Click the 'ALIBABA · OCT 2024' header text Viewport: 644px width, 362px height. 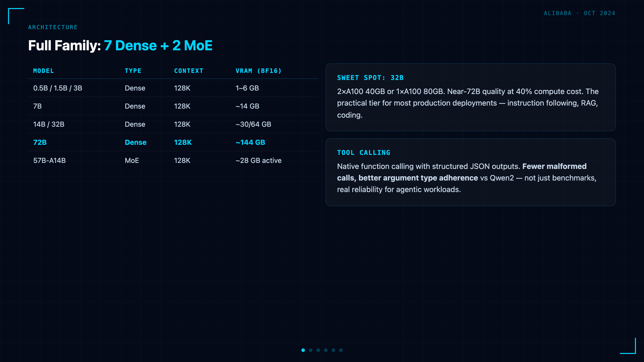coord(580,13)
